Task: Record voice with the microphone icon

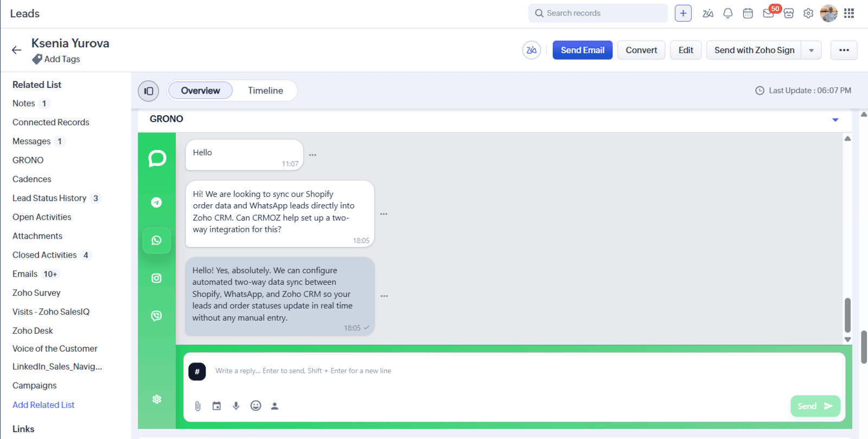Action: coord(236,406)
